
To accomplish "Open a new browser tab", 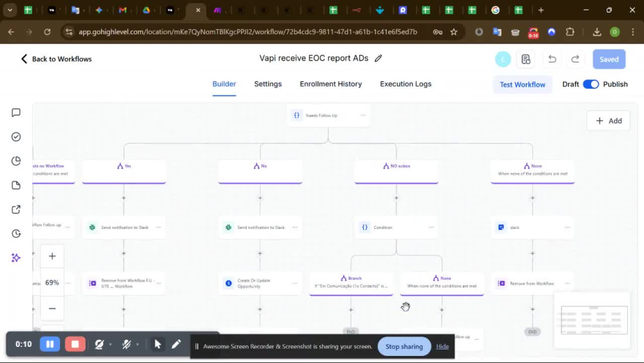I will coord(541,10).
